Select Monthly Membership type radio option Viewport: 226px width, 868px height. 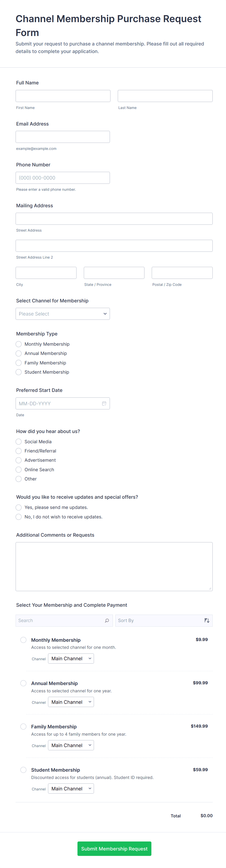click(x=19, y=344)
